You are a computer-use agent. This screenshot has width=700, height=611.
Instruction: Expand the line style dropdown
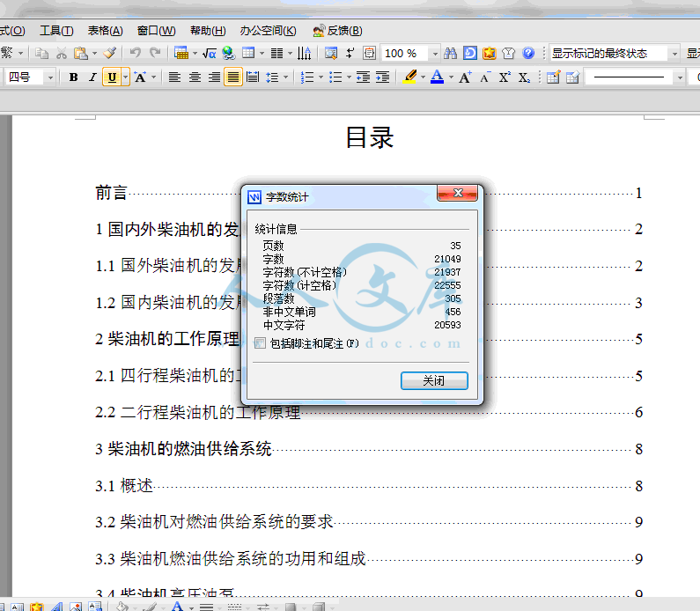click(x=680, y=77)
